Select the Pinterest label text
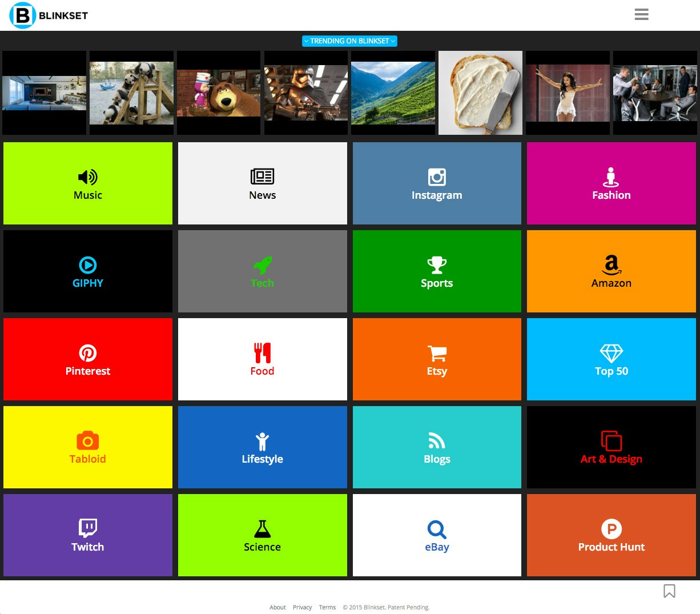The width and height of the screenshot is (700, 614). 88,371
